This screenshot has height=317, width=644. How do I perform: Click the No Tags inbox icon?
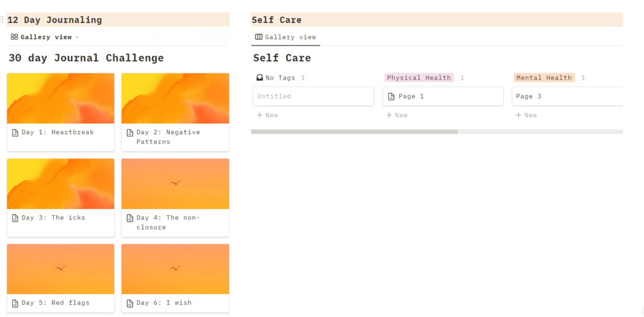pyautogui.click(x=260, y=78)
